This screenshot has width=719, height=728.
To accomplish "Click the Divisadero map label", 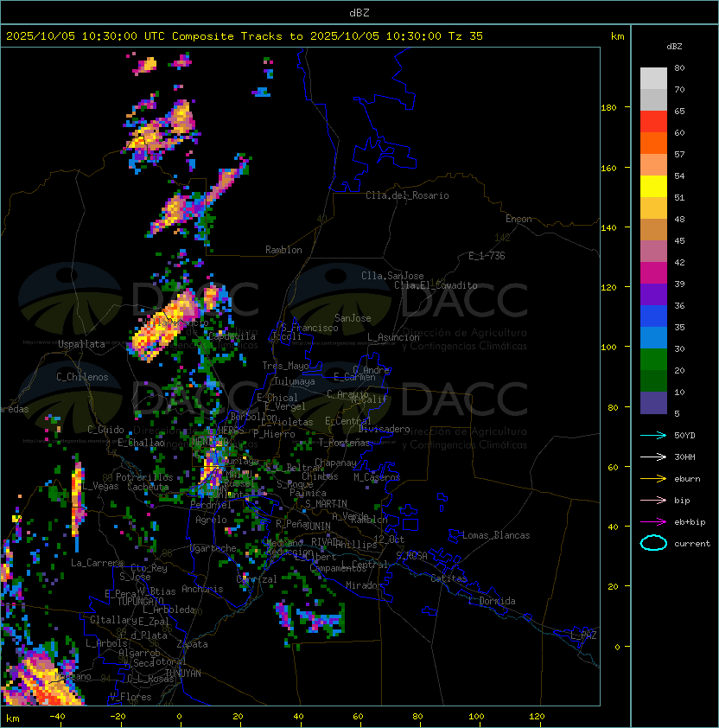I will (x=384, y=429).
